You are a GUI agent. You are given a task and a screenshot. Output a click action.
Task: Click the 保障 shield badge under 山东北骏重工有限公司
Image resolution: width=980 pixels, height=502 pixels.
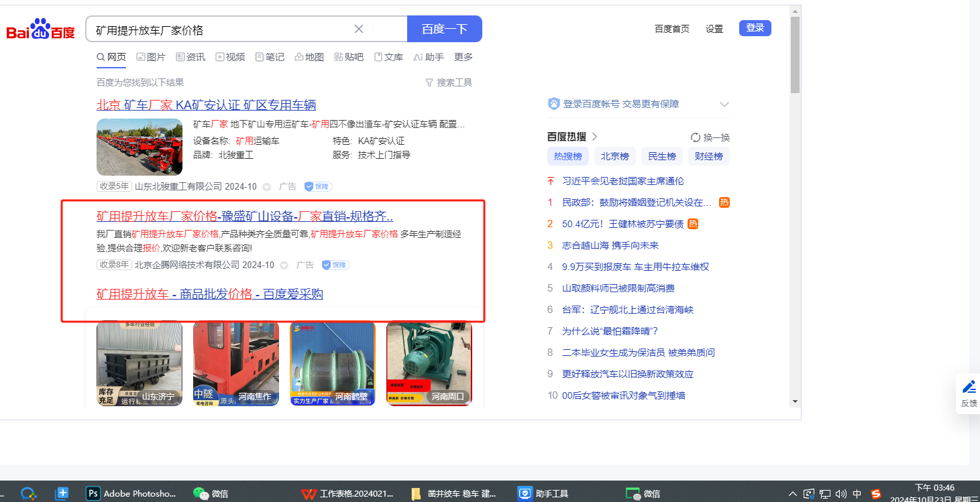(x=319, y=186)
